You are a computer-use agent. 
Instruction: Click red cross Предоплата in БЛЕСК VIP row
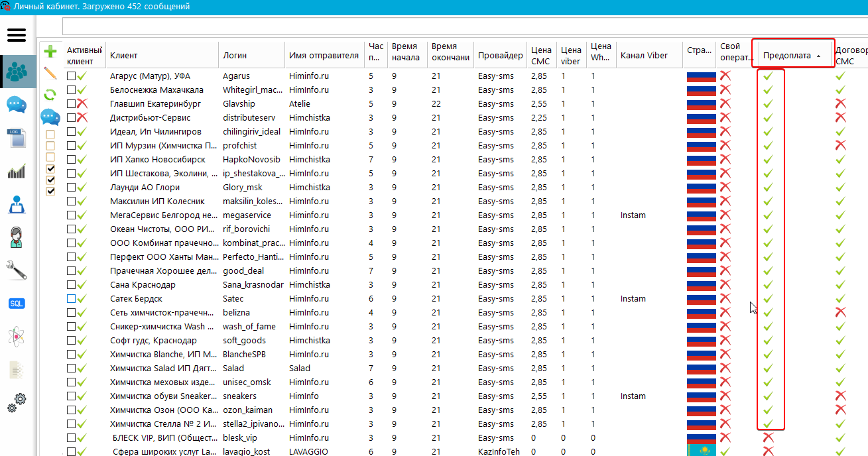point(768,437)
